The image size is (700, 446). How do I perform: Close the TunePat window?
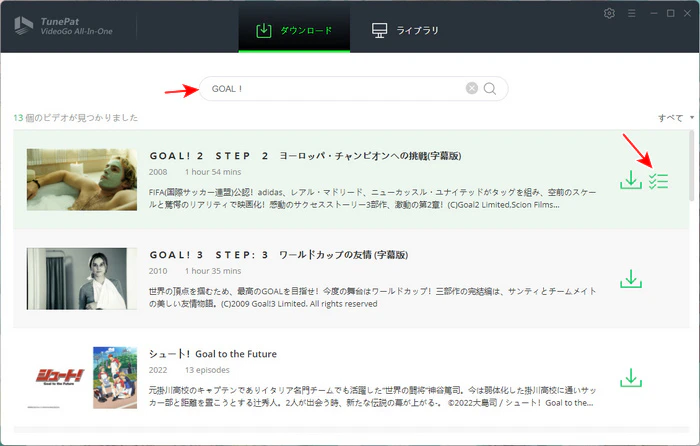688,14
